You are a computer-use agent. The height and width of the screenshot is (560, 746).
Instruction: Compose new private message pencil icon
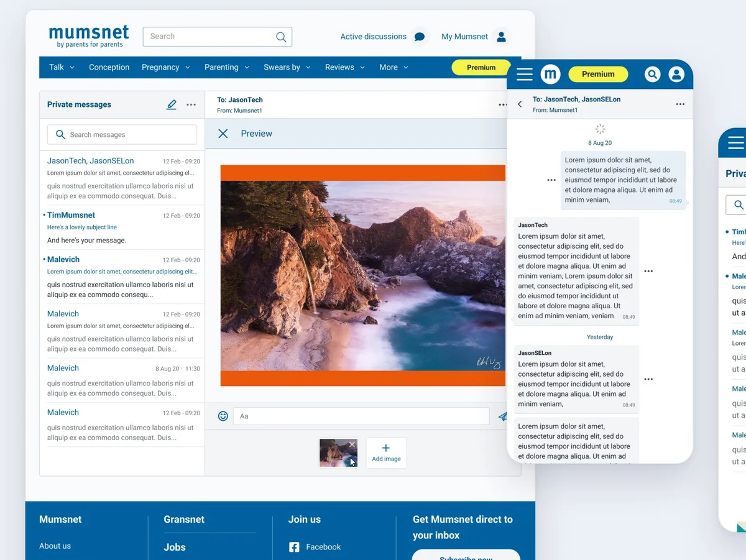[172, 104]
